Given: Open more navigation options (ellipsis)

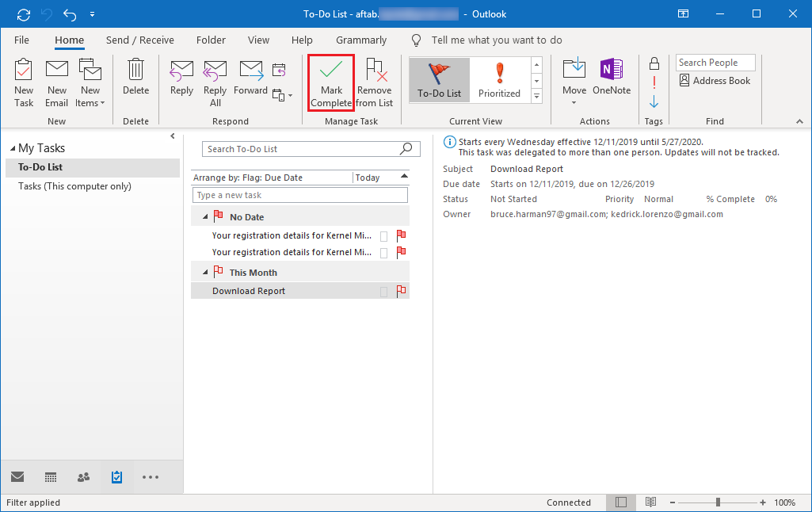Looking at the screenshot, I should (151, 477).
